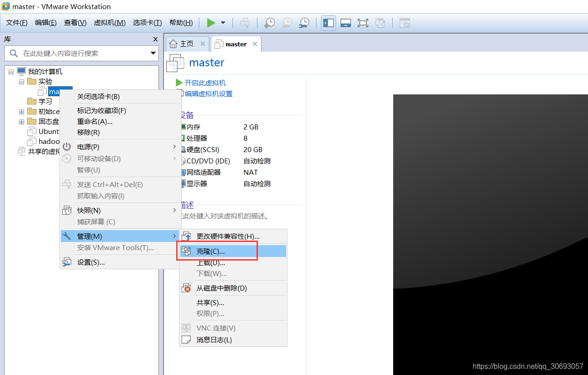The image size is (588, 375).
Task: Choose 更改硬件兼容性(H)... in submenu
Action: (x=233, y=237)
